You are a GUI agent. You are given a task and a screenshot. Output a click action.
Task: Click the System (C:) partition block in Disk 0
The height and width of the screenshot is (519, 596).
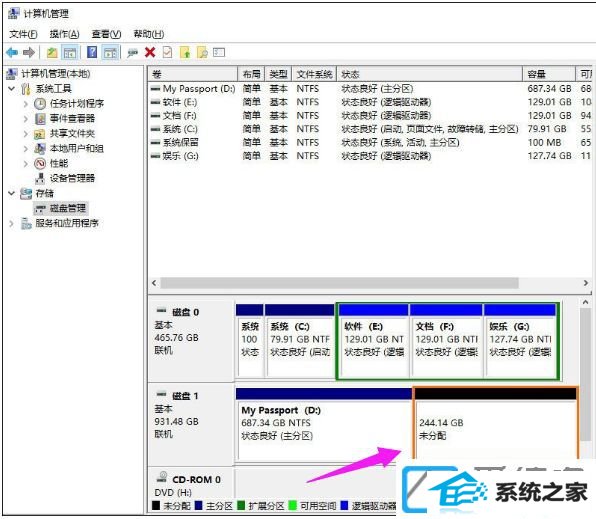click(x=300, y=340)
